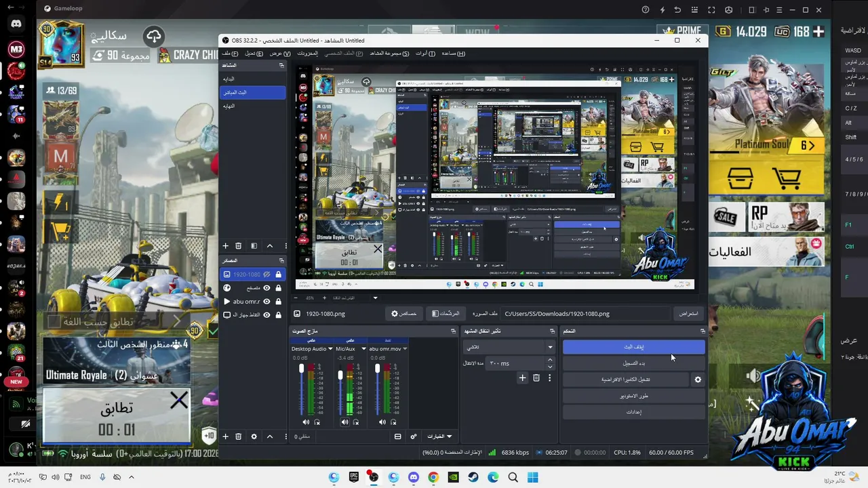
Task: Move the selected scene up using the arrow
Action: [x=269, y=246]
